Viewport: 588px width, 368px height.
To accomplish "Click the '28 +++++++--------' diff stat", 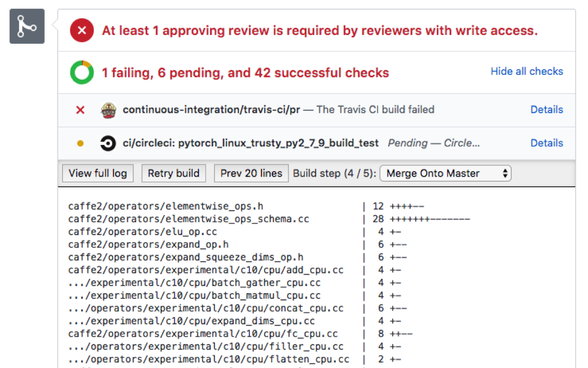I will coord(421,219).
